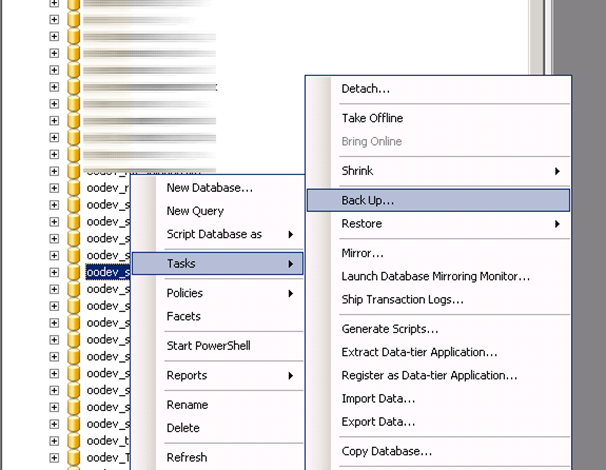Viewport: 606px width, 470px height.
Task: Launch Start PowerShell from the menu
Action: (x=218, y=346)
